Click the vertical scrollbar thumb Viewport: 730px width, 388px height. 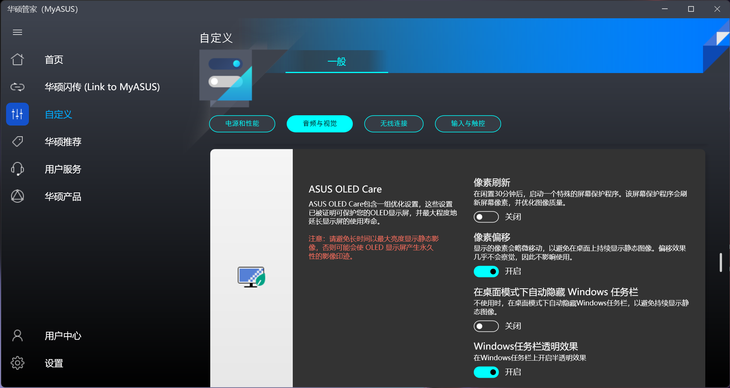tap(721, 263)
